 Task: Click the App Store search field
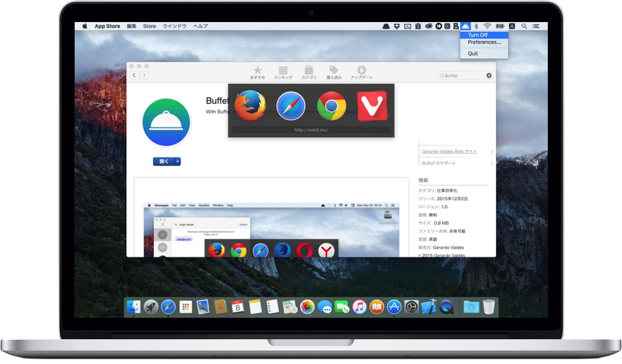[466, 75]
